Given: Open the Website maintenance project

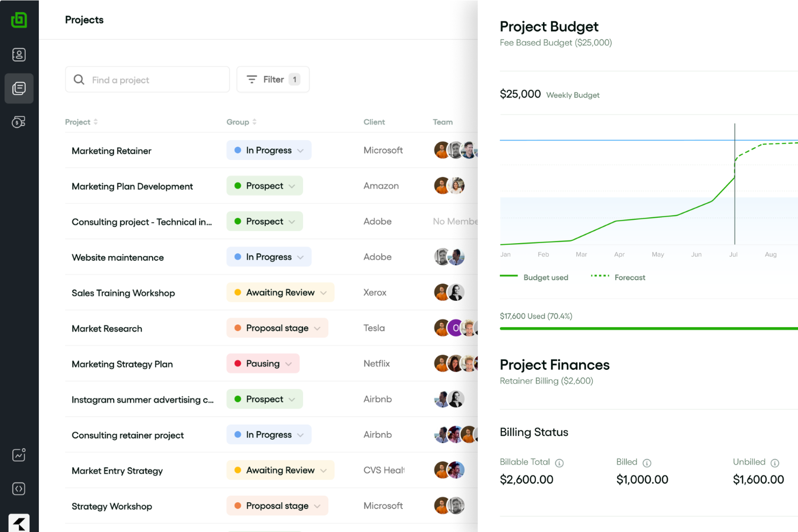Looking at the screenshot, I should (118, 258).
